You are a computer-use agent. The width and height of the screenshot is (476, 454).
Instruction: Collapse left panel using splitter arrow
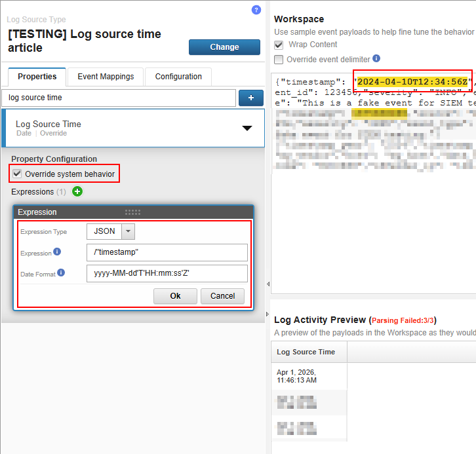pyautogui.click(x=267, y=284)
